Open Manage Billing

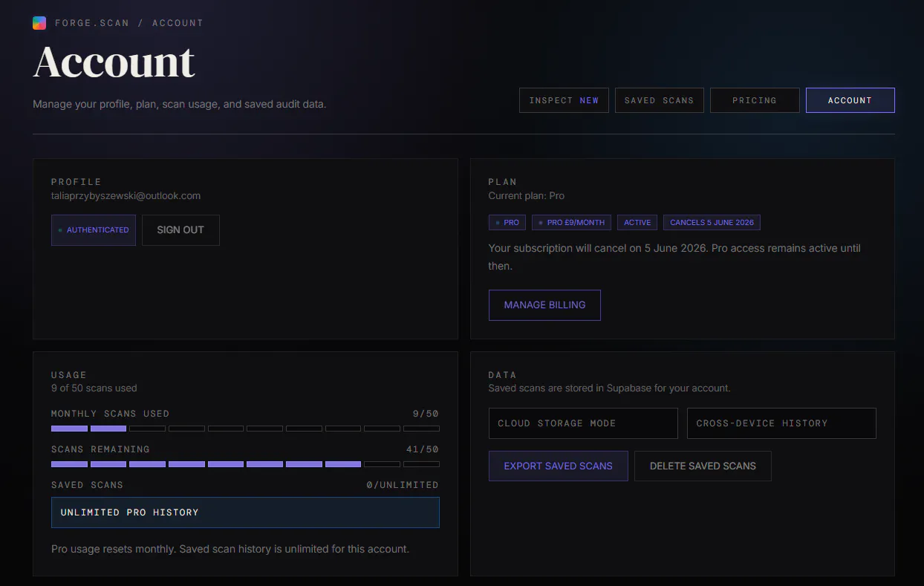click(544, 305)
